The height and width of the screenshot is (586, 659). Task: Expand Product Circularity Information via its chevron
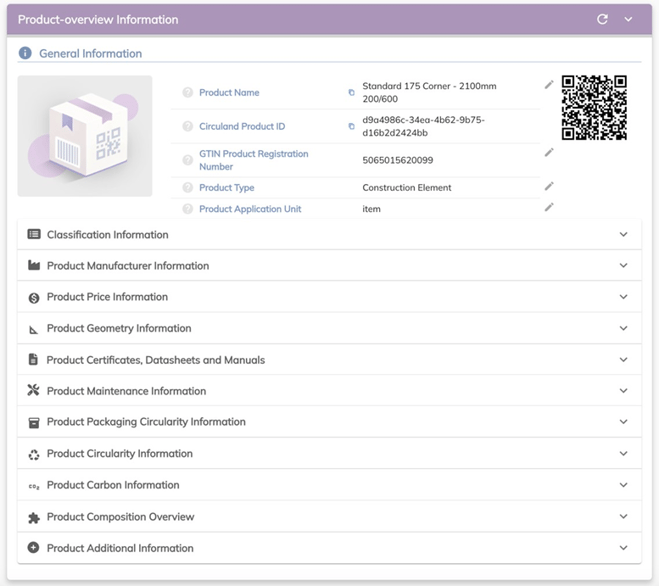pyautogui.click(x=624, y=453)
